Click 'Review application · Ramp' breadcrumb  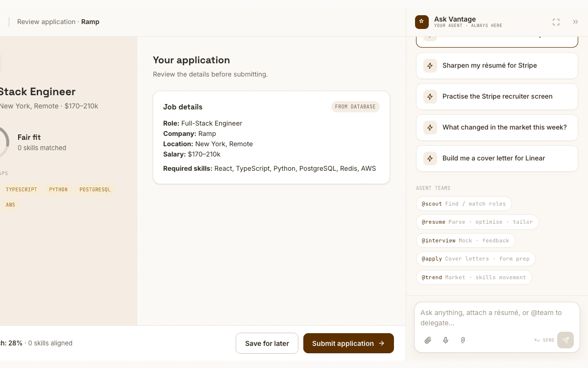click(58, 22)
